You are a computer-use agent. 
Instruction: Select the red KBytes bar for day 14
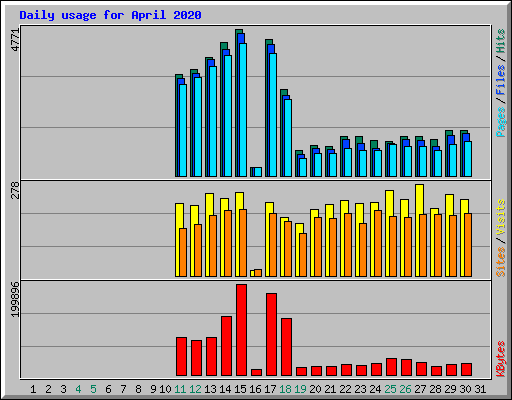coord(226,346)
